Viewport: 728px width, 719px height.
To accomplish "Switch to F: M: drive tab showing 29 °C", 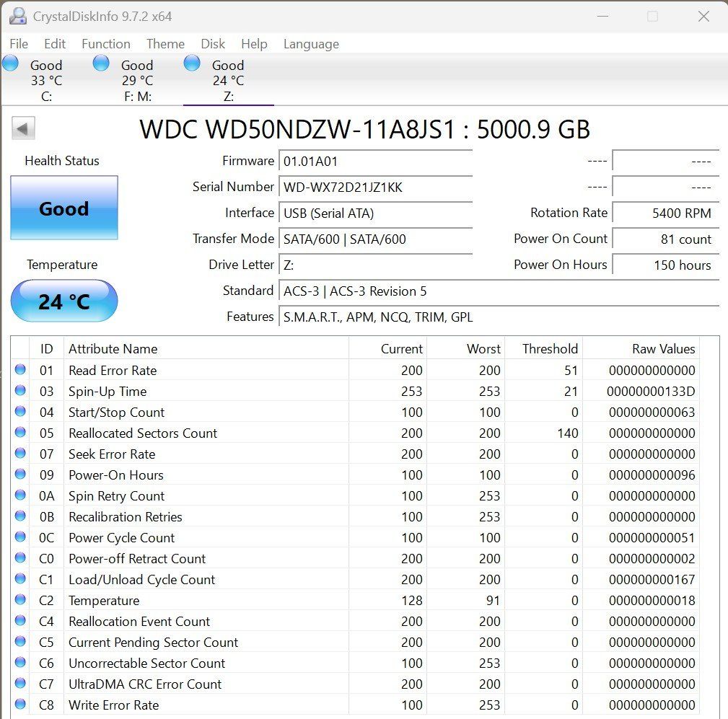I will coord(137,80).
